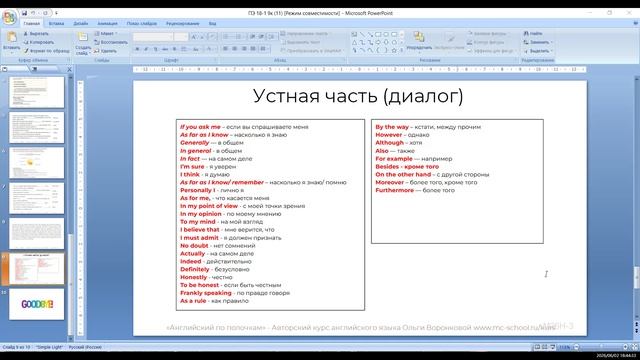The height and width of the screenshot is (360, 640).
Task: Open the Select (Выделить) dropdown
Action: click(538, 51)
